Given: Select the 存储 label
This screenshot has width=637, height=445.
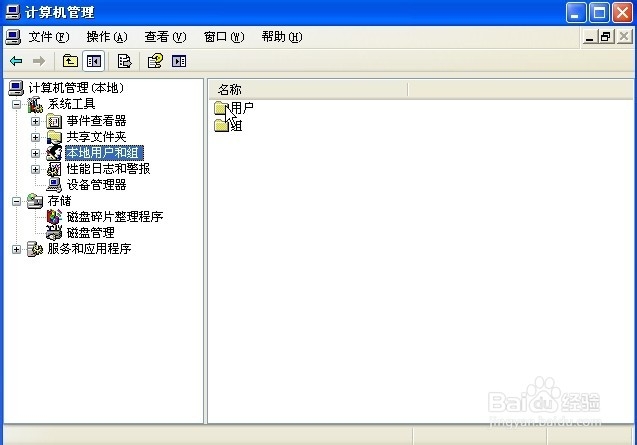Looking at the screenshot, I should coord(59,201).
